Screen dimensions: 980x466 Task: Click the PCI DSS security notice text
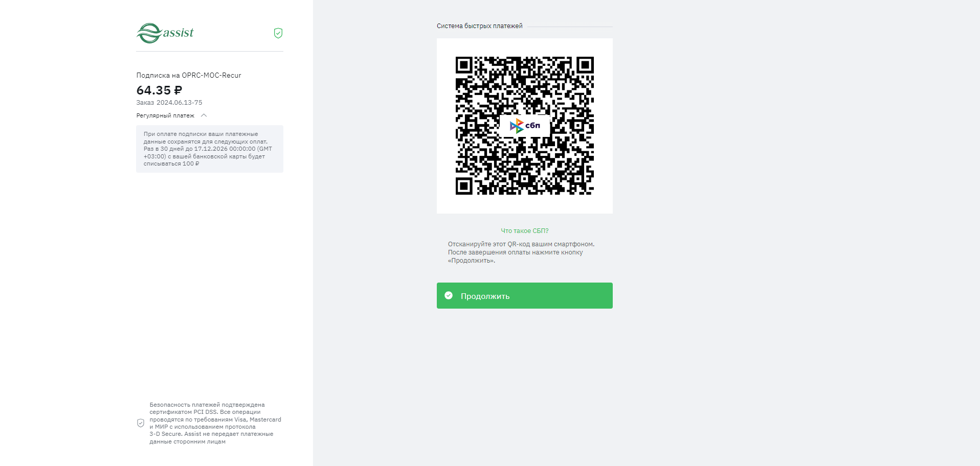pos(215,423)
